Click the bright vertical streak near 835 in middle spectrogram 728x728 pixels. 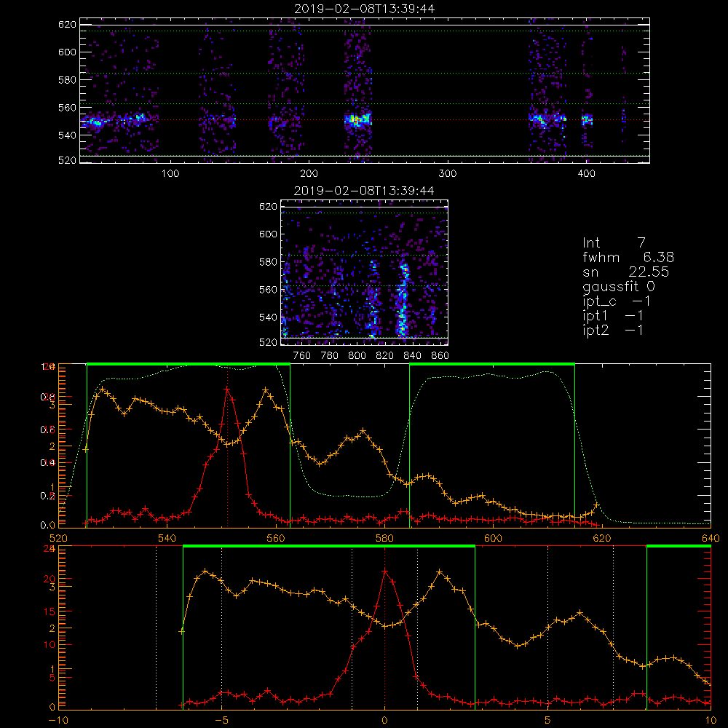402,299
